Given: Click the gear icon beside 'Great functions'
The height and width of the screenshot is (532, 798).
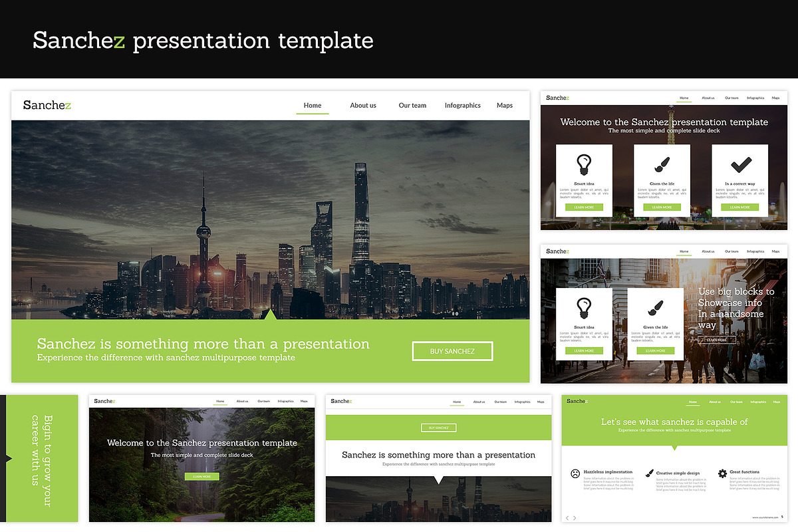Looking at the screenshot, I should (722, 473).
